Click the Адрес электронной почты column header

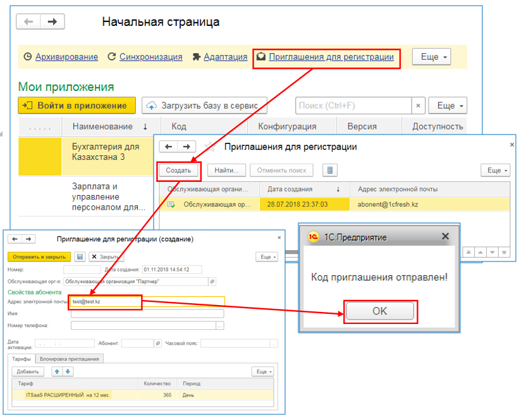pyautogui.click(x=430, y=189)
